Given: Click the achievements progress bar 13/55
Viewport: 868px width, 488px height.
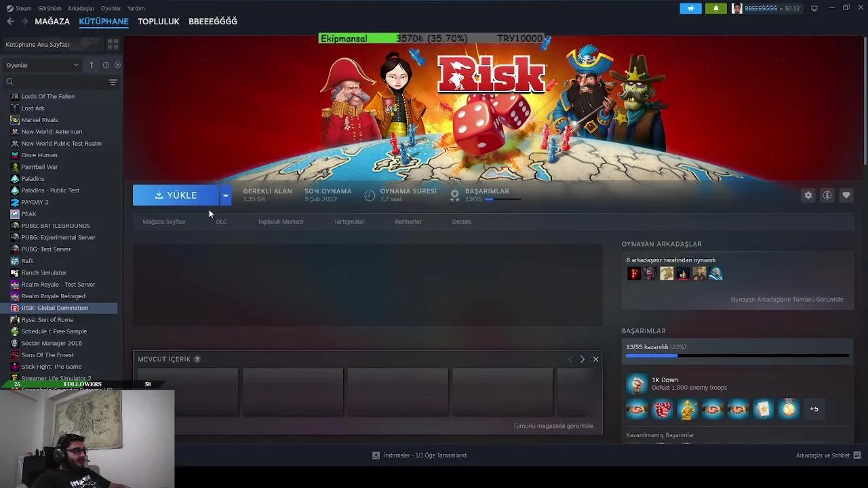Looking at the screenshot, I should coord(737,355).
